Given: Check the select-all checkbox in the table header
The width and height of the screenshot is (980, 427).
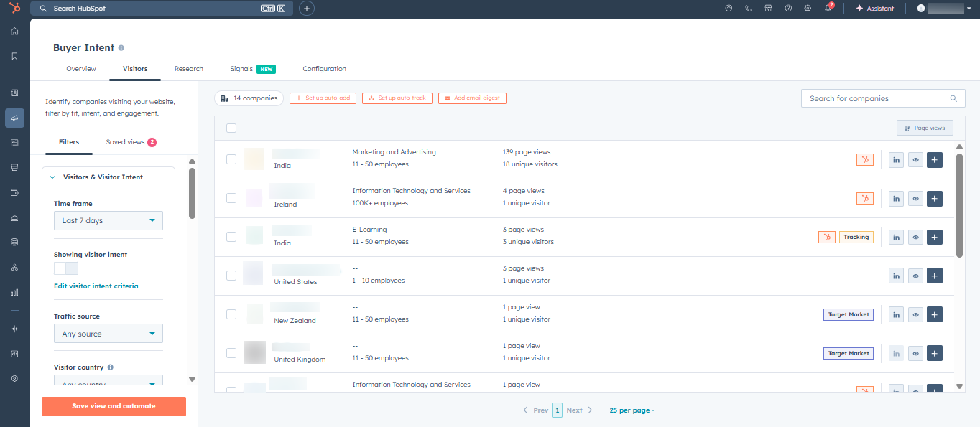Looking at the screenshot, I should coord(231,127).
